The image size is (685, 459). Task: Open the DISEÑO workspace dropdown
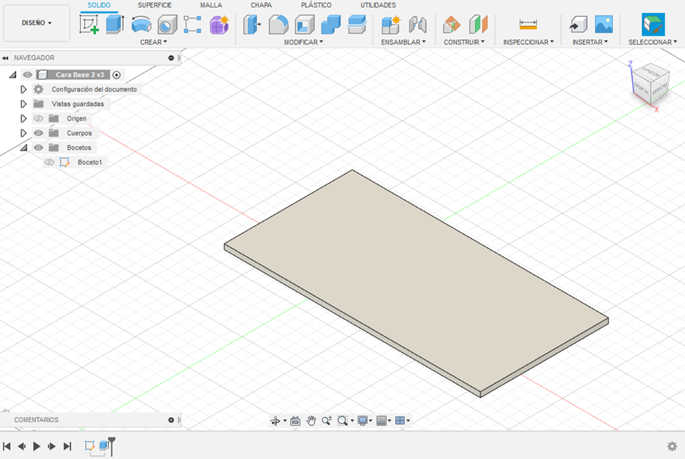(x=37, y=23)
